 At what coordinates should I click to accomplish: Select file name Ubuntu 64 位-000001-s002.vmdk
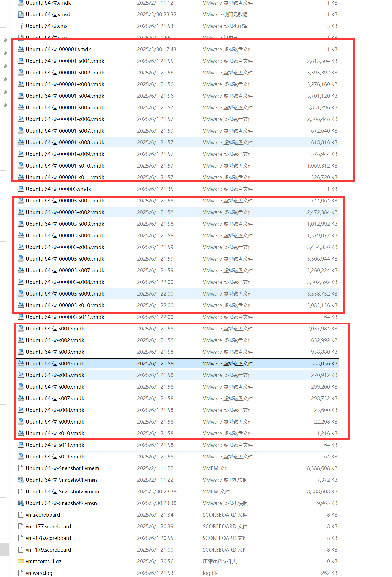(x=65, y=73)
